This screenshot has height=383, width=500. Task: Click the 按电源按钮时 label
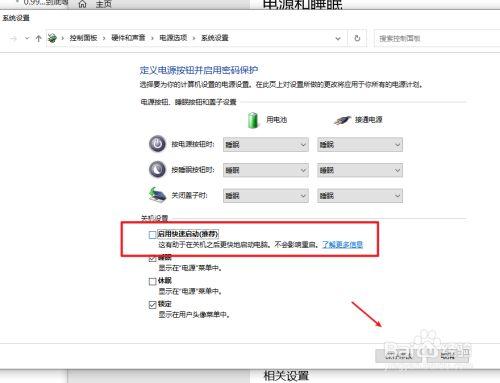tap(193, 144)
